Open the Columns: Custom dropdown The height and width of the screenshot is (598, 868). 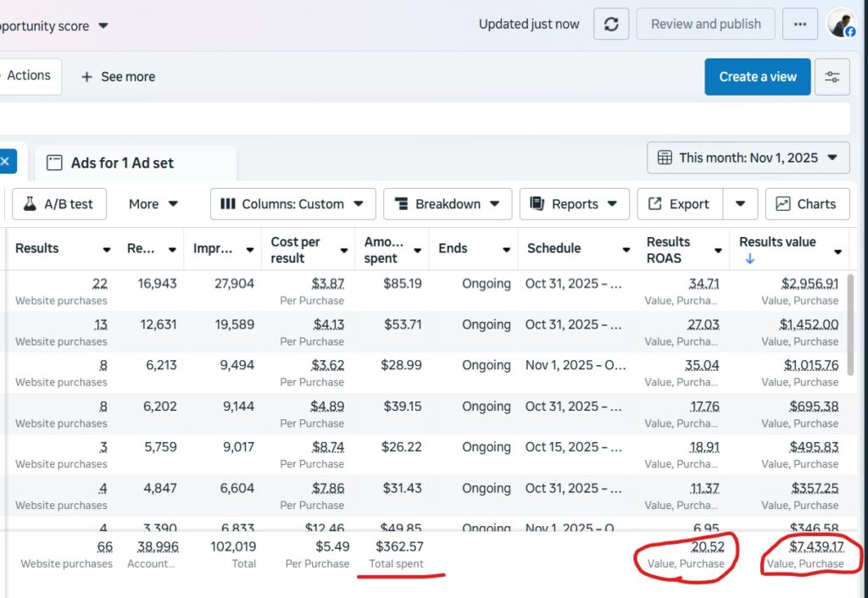coord(292,204)
